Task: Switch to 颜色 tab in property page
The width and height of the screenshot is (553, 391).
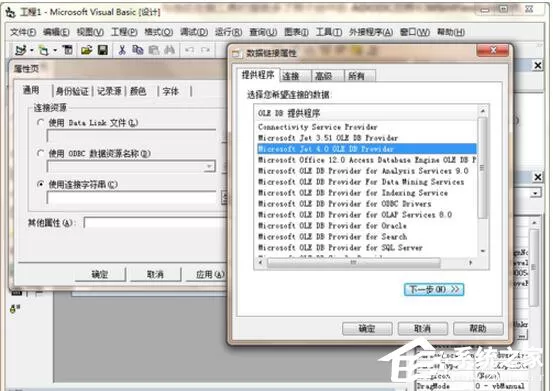Action: [x=138, y=91]
